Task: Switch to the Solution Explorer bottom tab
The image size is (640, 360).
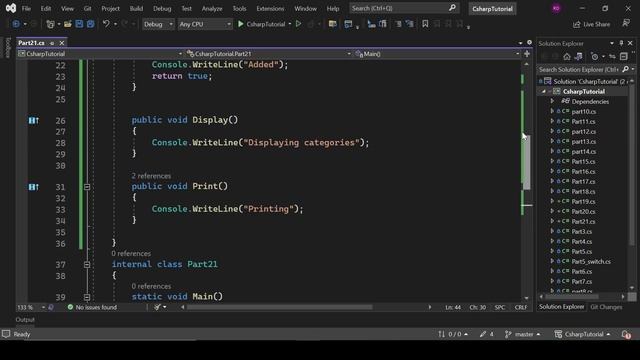Action: 562,307
